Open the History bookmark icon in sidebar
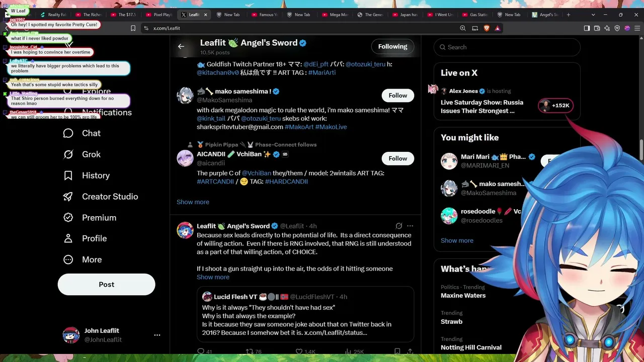Image resolution: width=644 pixels, height=362 pixels. [x=68, y=175]
